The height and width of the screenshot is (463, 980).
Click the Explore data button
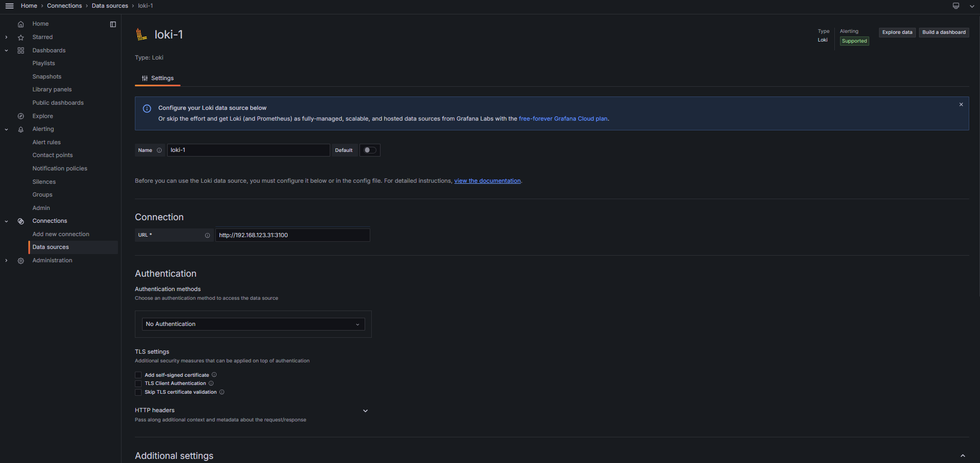897,32
